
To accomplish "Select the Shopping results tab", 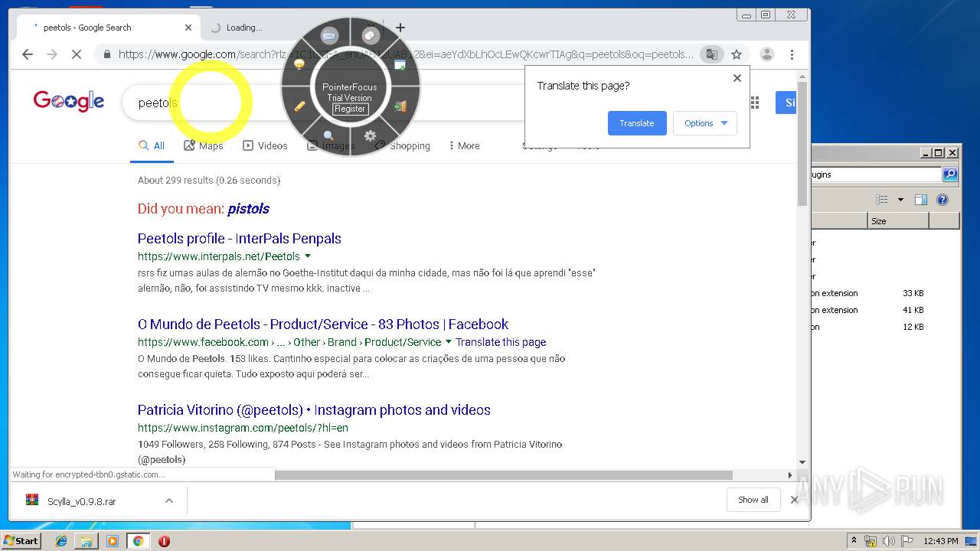I will coord(403,145).
